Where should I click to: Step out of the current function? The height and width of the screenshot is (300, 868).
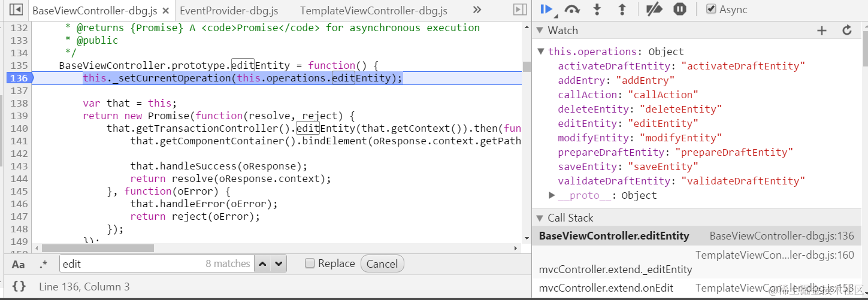[622, 9]
